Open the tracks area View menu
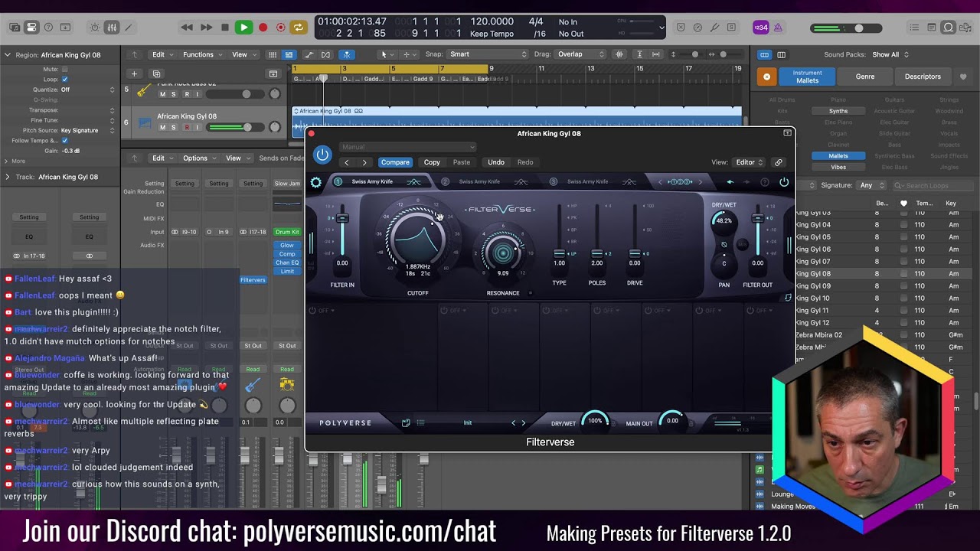 [x=242, y=54]
